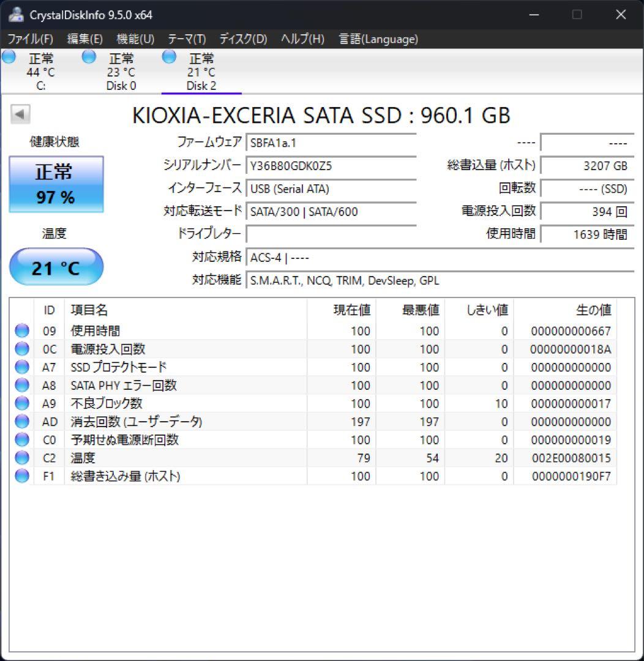
Task: Click the row name SSD プロテクトモード
Action: 119,367
